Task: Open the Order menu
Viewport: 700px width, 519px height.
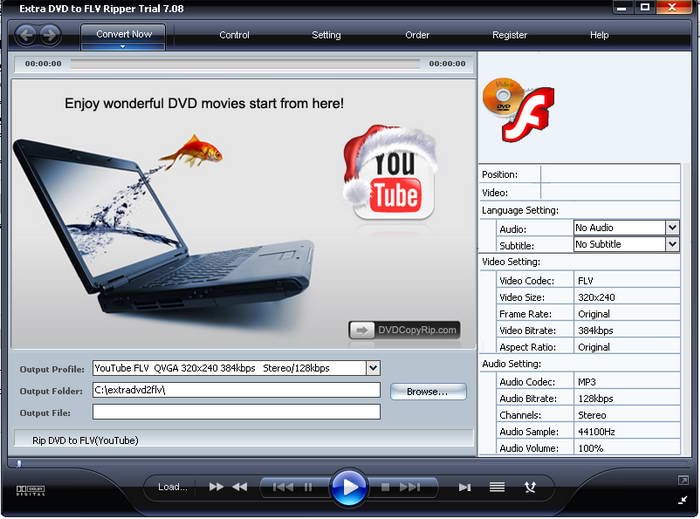Action: (417, 35)
